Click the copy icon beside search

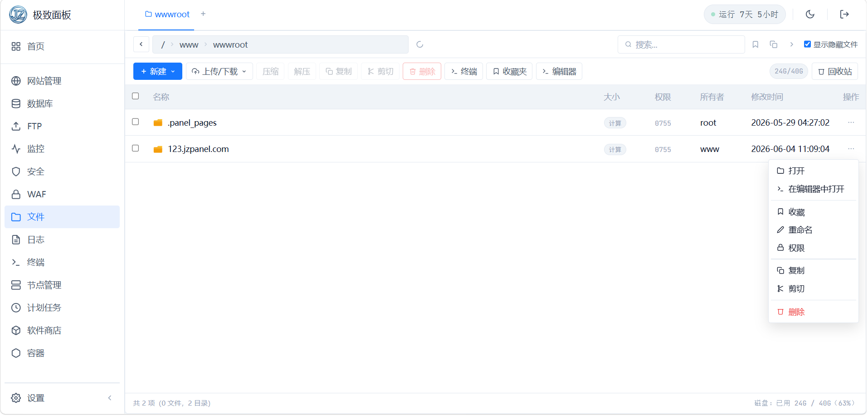[x=774, y=44]
